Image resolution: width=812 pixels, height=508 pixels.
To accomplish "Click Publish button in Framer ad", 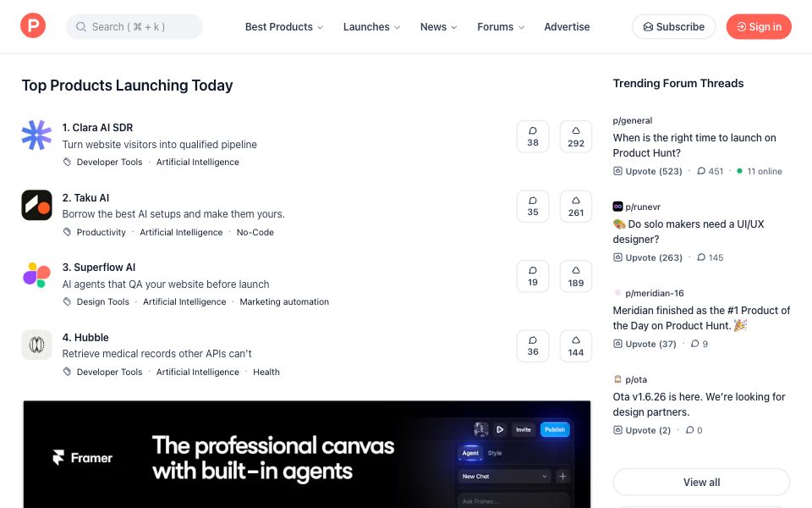I will point(555,429).
